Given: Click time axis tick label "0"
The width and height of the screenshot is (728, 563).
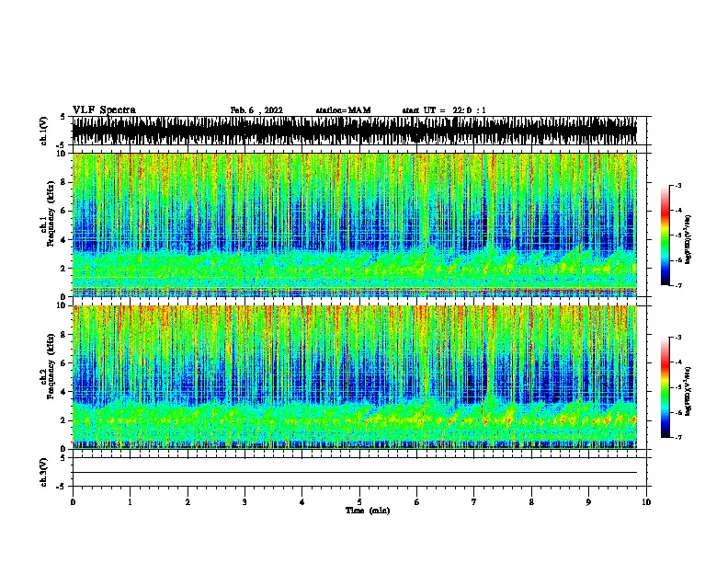Looking at the screenshot, I should pos(73,502).
